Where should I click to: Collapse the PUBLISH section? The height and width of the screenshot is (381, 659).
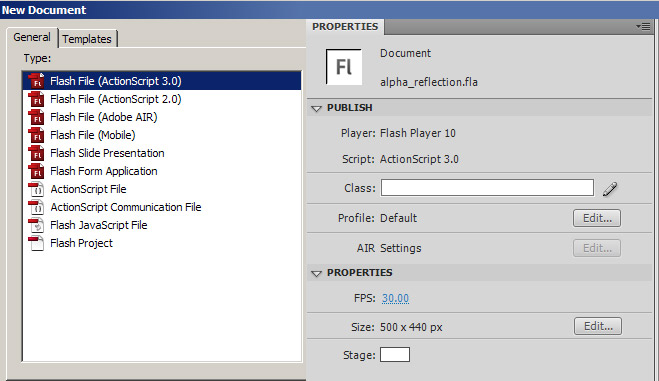(x=316, y=108)
